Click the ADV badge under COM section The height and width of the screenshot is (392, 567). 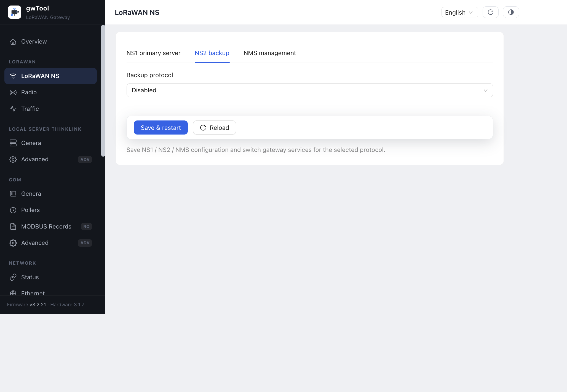click(x=85, y=243)
